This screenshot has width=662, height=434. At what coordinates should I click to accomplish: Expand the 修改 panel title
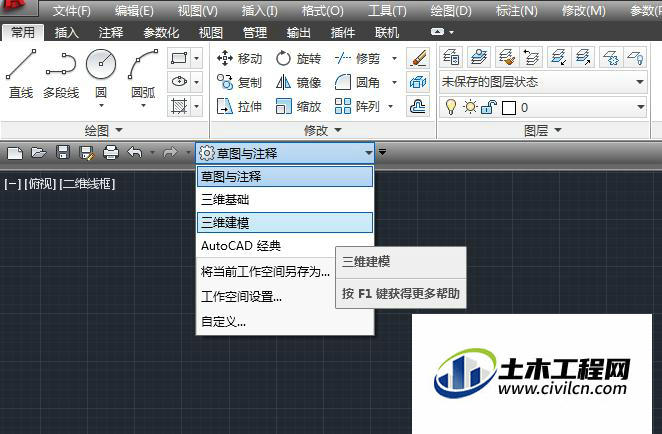323,130
